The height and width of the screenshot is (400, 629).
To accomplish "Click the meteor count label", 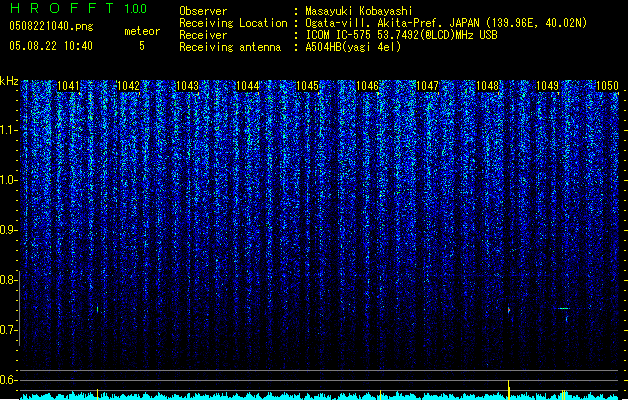I will point(142,31).
